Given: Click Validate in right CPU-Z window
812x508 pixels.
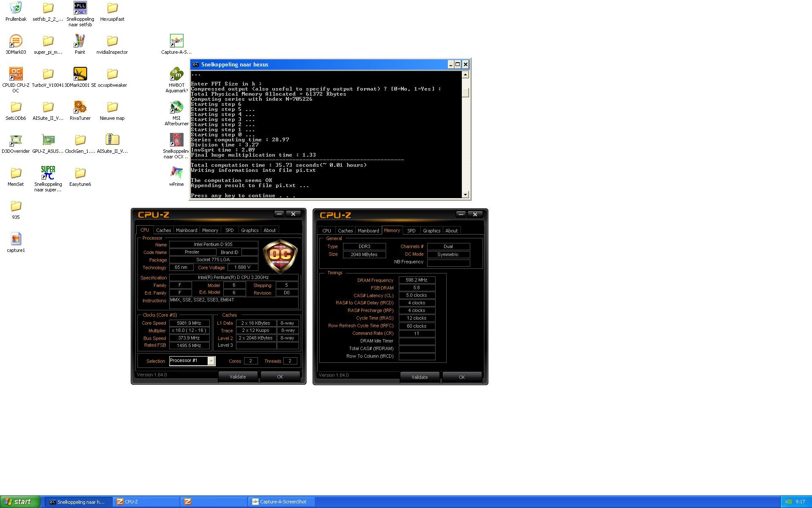Looking at the screenshot, I should pyautogui.click(x=420, y=377).
